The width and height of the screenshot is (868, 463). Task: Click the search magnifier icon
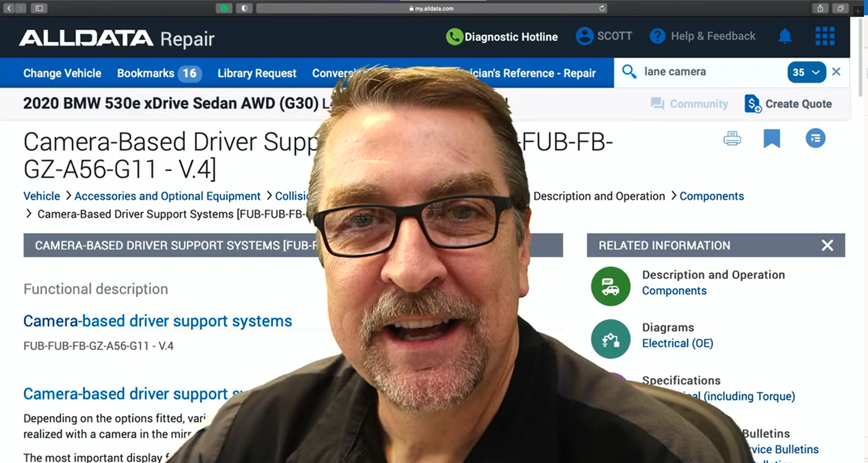click(x=629, y=72)
